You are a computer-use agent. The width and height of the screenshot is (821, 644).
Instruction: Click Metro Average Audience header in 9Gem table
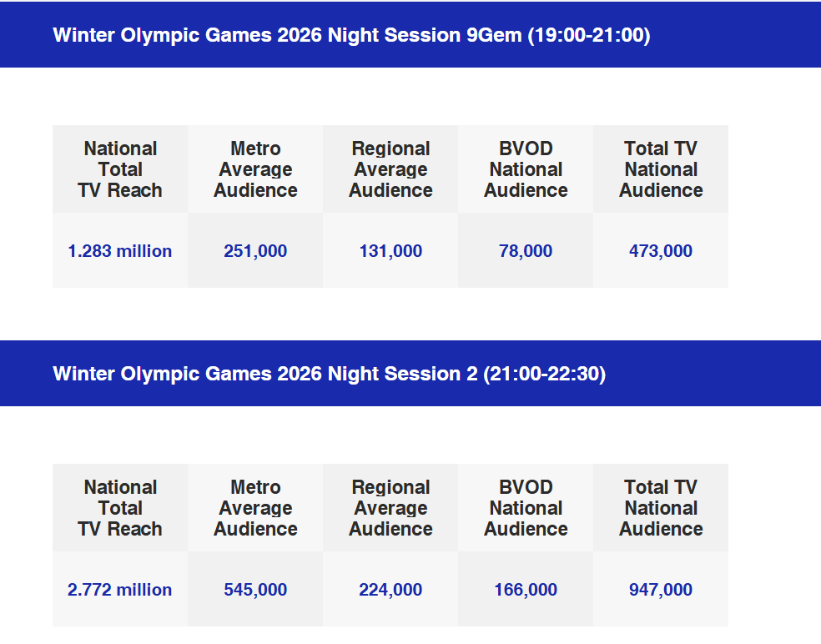coord(255,169)
